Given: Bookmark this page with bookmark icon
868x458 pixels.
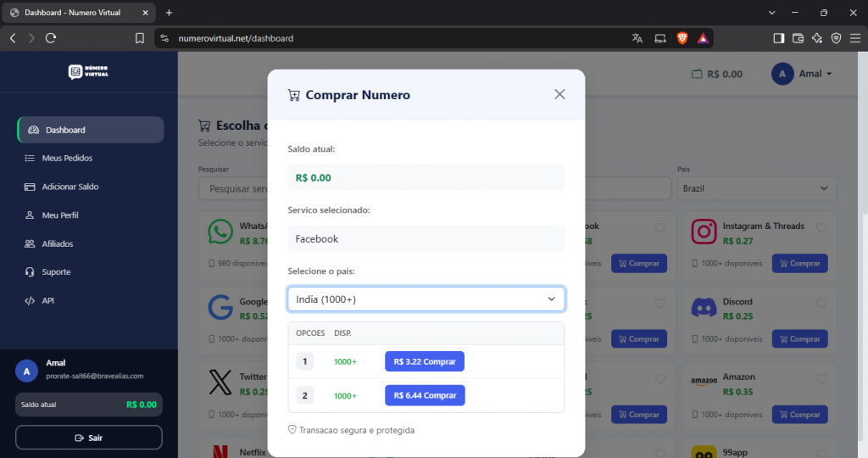Looking at the screenshot, I should (140, 38).
